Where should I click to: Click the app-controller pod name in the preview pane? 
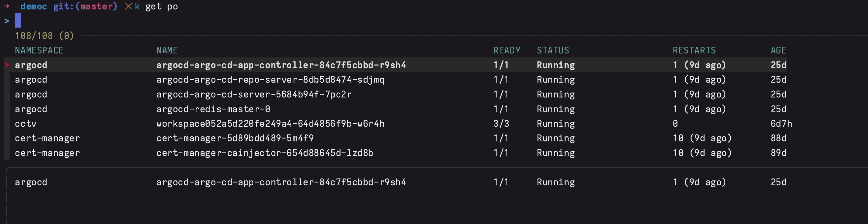pyautogui.click(x=281, y=182)
